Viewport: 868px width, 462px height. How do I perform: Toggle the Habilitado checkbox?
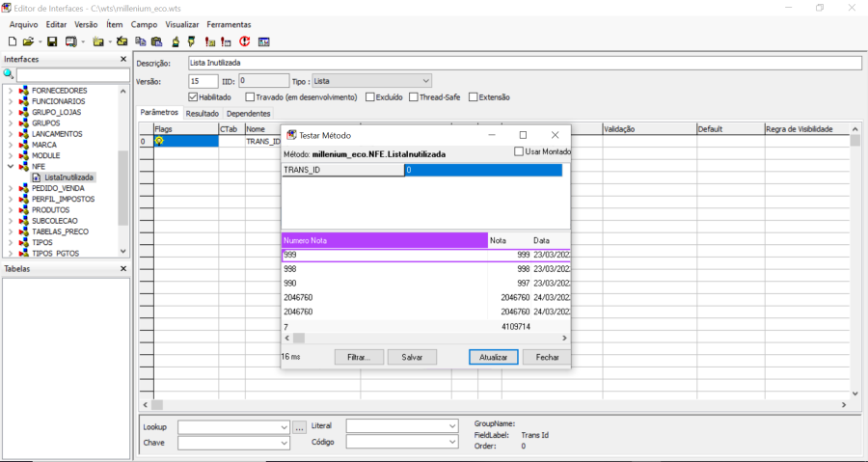(x=193, y=96)
